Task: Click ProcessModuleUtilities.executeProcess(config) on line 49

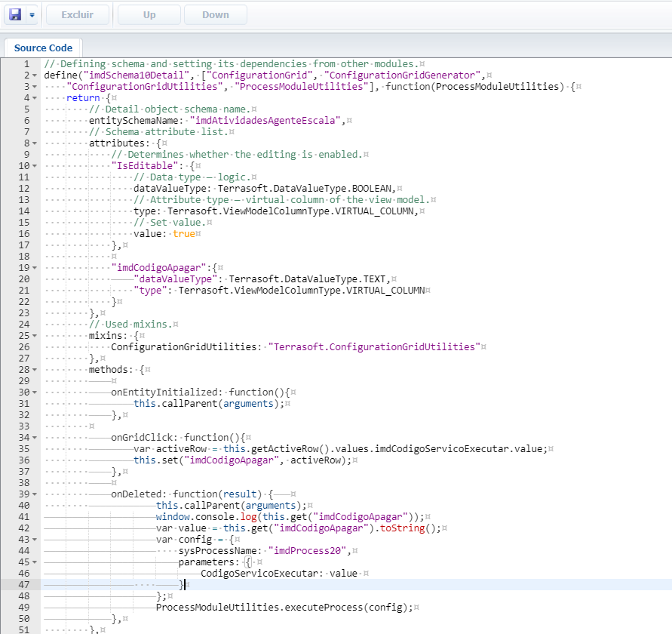Action: click(x=282, y=608)
